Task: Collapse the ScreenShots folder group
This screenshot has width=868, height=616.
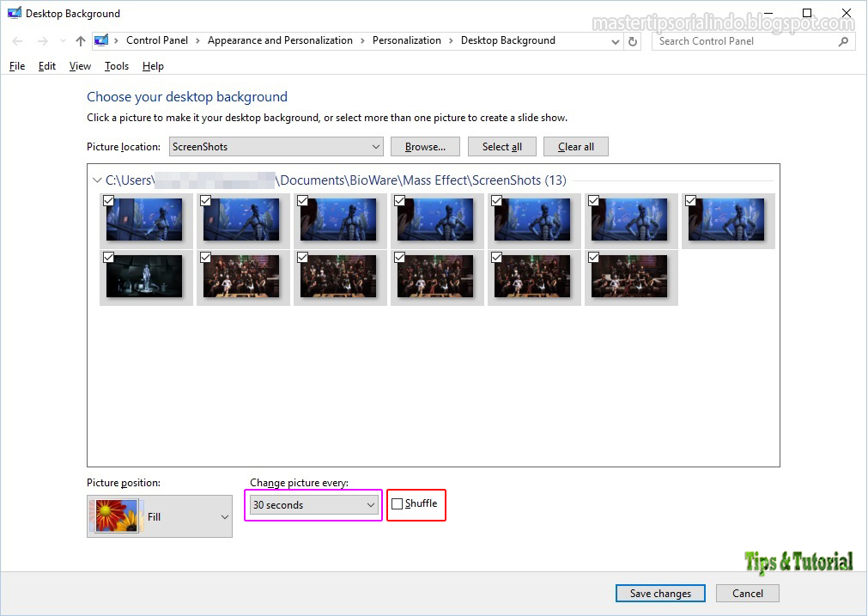Action: (x=97, y=180)
